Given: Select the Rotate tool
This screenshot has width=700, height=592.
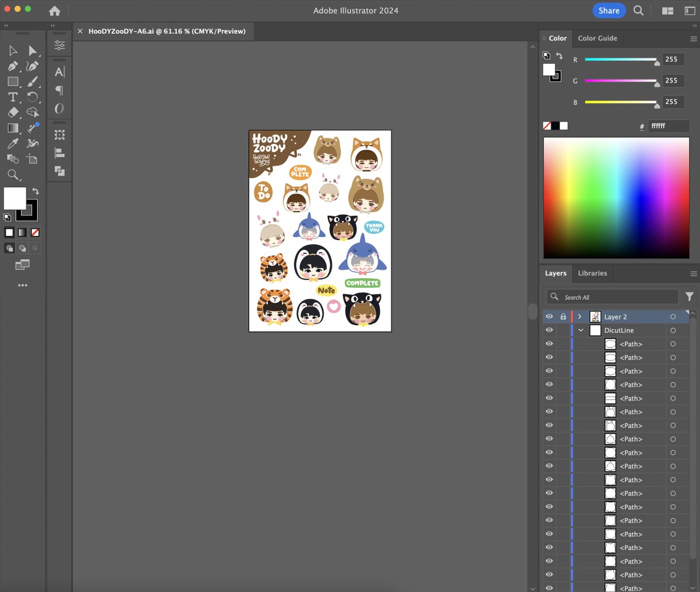Looking at the screenshot, I should pyautogui.click(x=33, y=97).
